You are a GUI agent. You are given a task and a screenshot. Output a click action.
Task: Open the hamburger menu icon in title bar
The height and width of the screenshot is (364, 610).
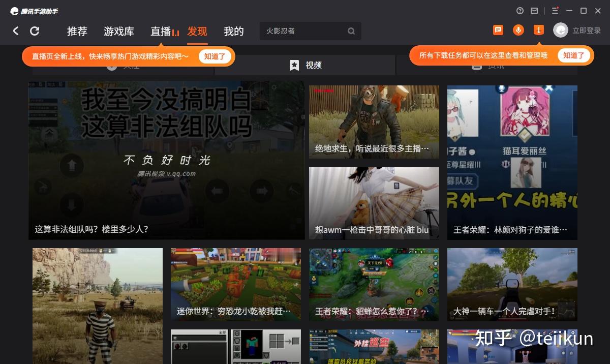555,11
